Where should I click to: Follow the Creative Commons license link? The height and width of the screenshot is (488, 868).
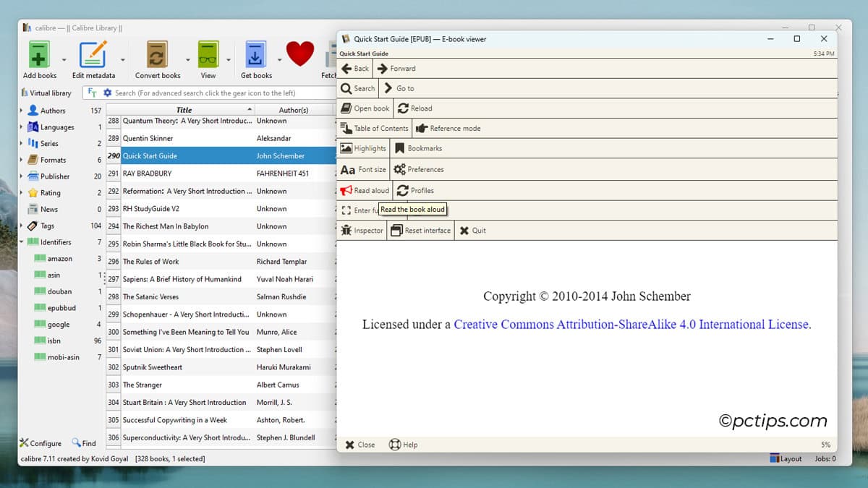coord(631,324)
